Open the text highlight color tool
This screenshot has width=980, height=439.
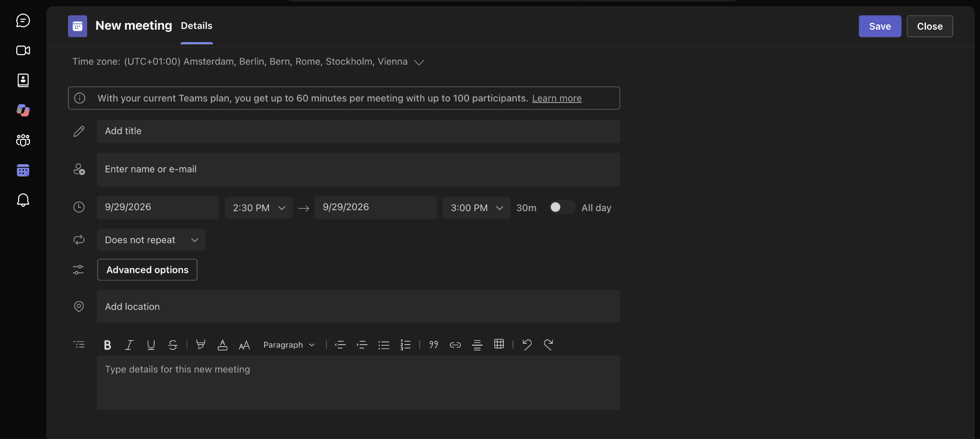(x=200, y=345)
